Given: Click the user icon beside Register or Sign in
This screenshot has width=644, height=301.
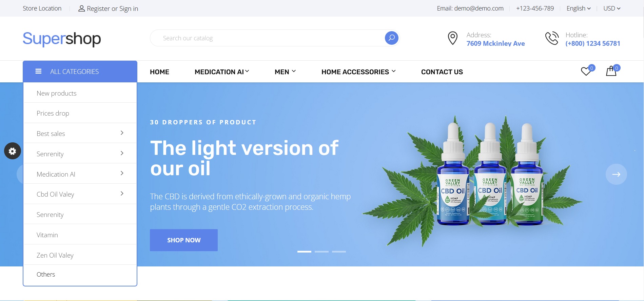Looking at the screenshot, I should tap(81, 8).
